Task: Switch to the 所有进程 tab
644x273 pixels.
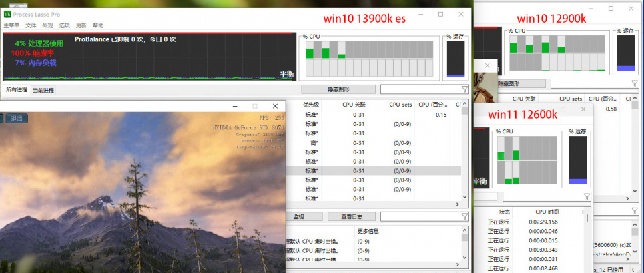Action: tap(17, 89)
